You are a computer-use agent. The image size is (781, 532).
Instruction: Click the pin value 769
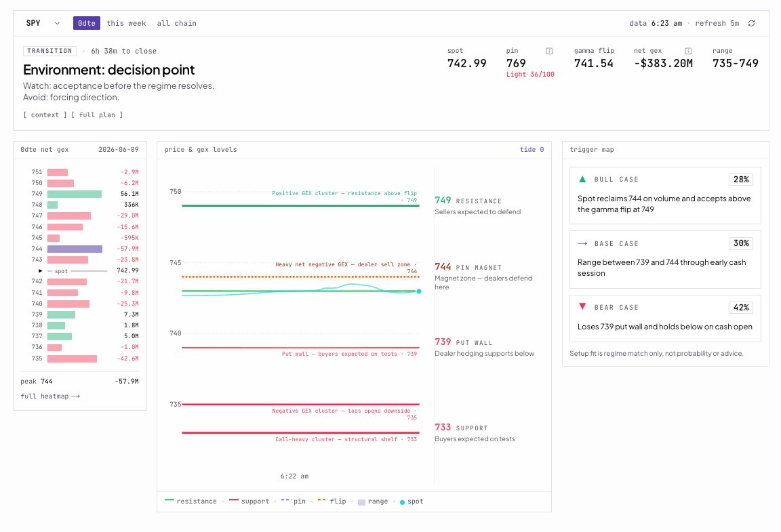(516, 63)
